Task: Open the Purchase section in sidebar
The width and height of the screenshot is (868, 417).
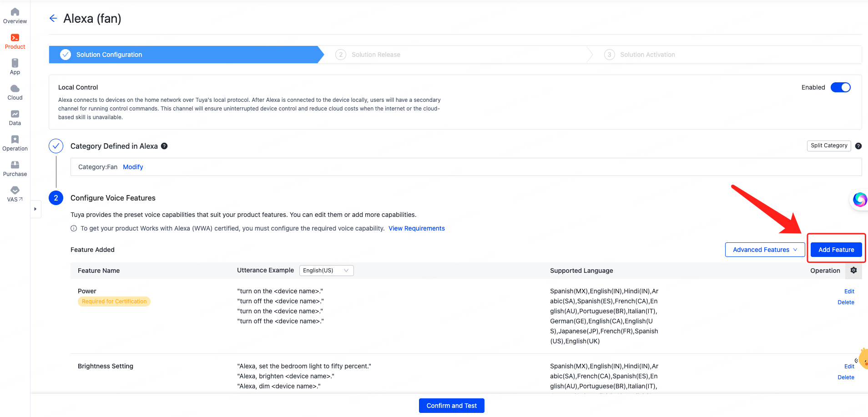Action: 15,169
